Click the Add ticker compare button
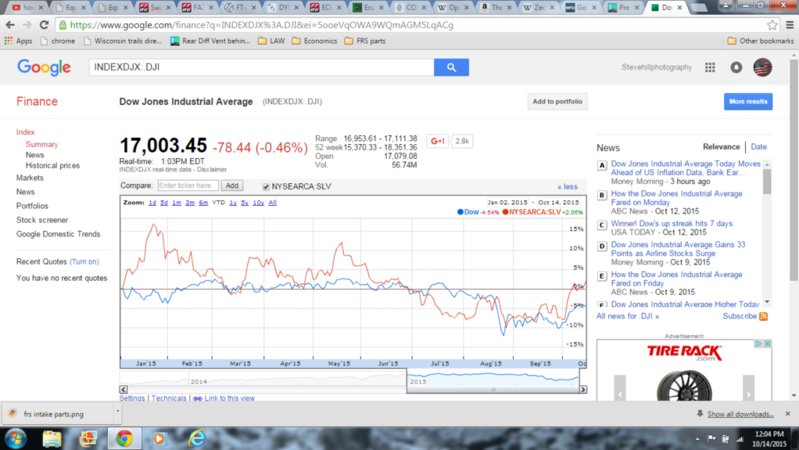The height and width of the screenshot is (450, 799). tap(232, 186)
